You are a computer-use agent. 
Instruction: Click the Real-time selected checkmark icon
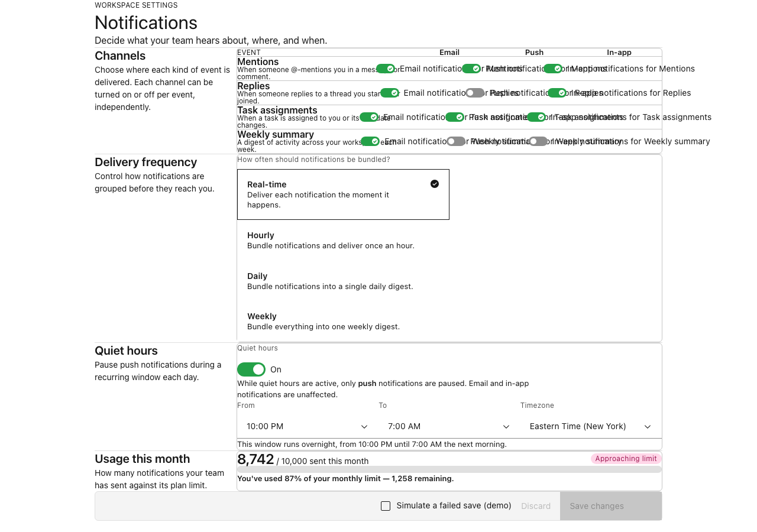pyautogui.click(x=435, y=184)
